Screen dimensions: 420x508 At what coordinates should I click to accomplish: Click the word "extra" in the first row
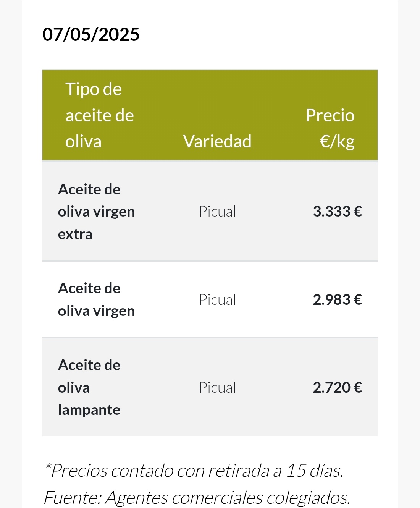[75, 234]
